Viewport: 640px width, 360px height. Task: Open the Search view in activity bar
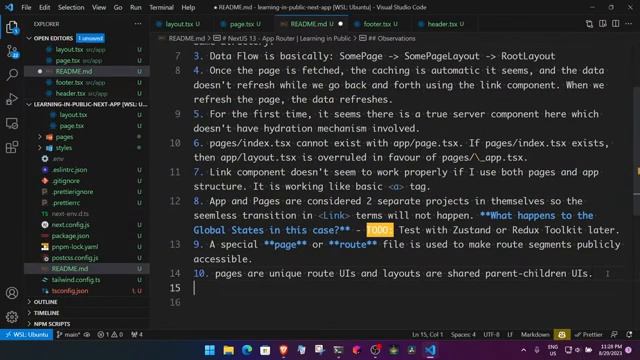pyautogui.click(x=12, y=75)
